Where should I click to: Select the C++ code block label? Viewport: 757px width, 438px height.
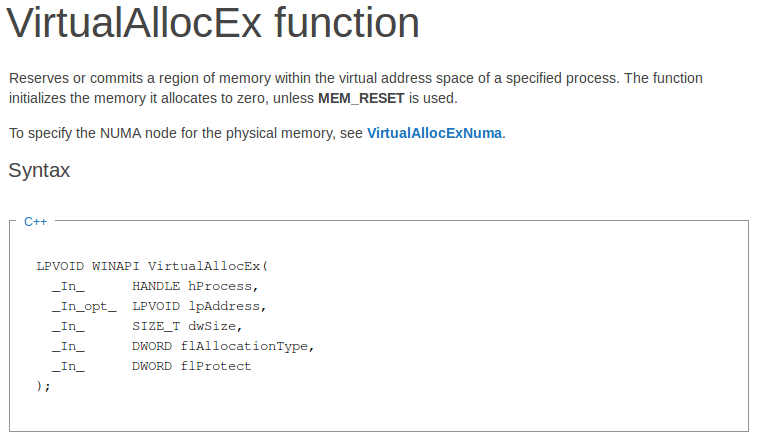pyautogui.click(x=36, y=221)
